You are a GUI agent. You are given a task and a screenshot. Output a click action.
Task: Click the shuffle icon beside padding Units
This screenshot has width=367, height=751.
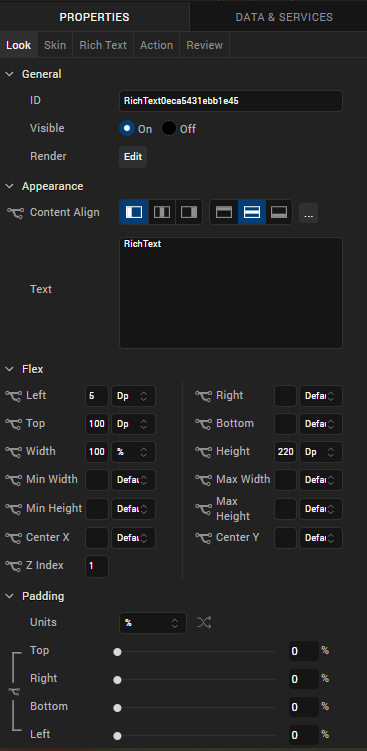204,623
